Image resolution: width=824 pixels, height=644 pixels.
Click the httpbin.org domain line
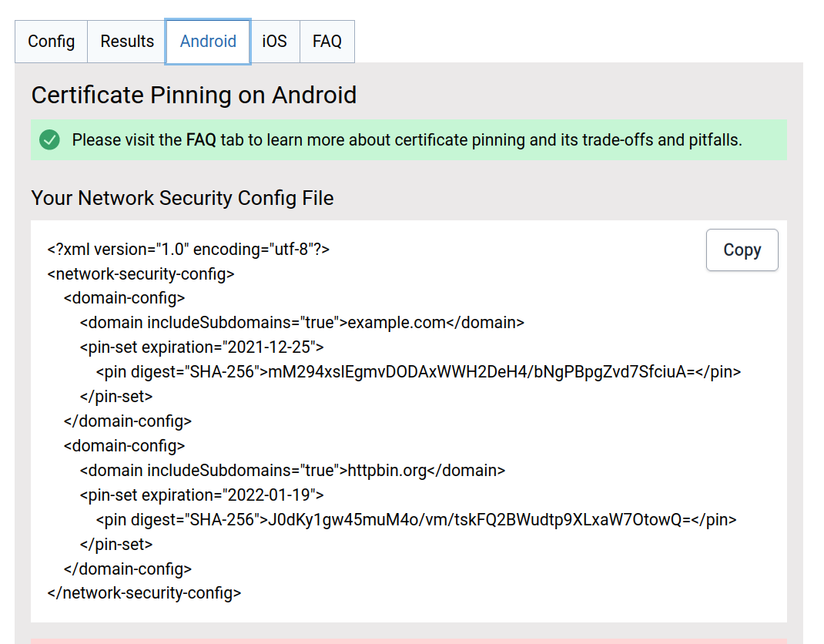coord(293,471)
